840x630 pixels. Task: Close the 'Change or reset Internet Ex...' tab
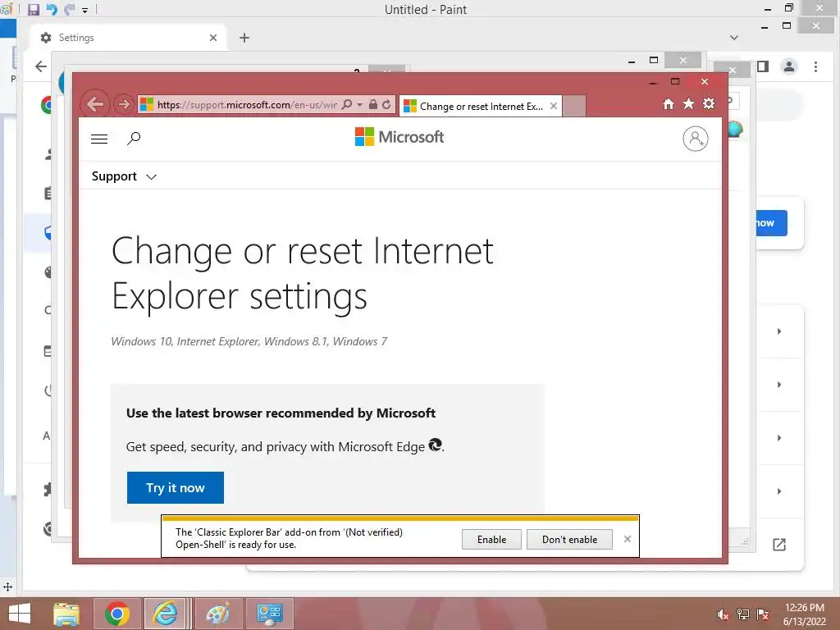[x=554, y=106]
